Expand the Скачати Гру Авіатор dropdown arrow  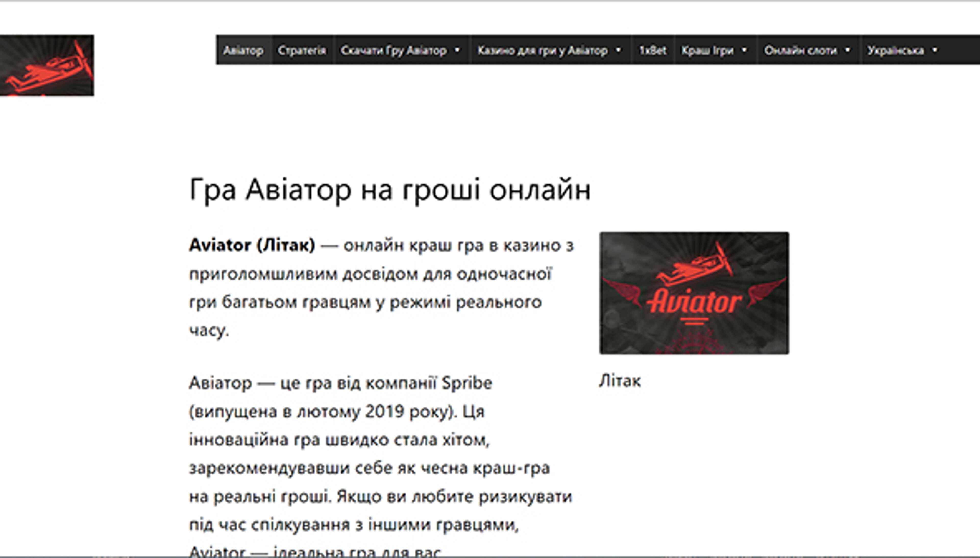(x=458, y=50)
